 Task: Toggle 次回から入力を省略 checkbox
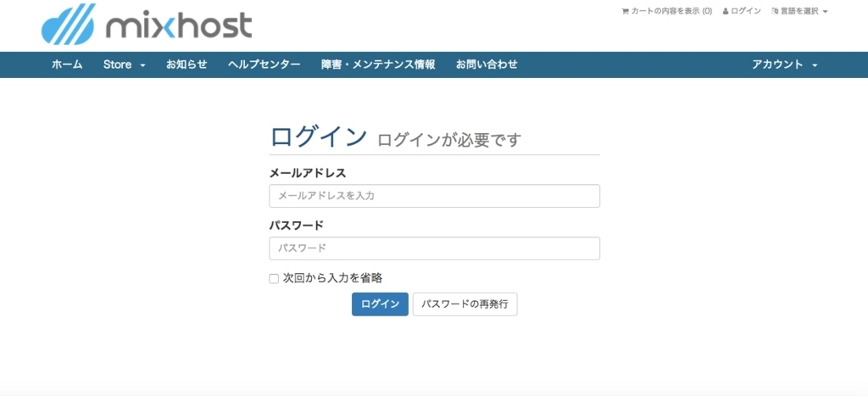(x=274, y=279)
